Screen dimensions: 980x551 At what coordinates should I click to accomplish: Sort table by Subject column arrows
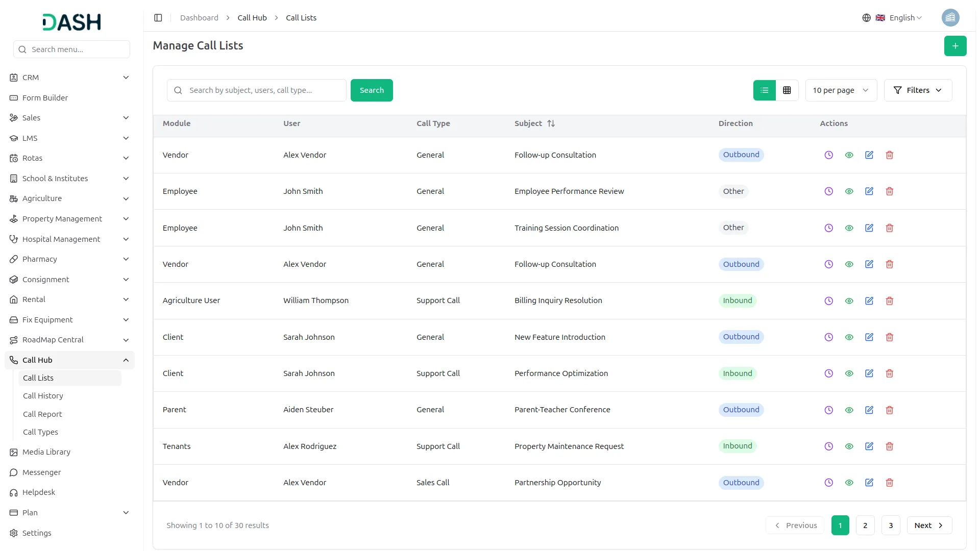(551, 123)
